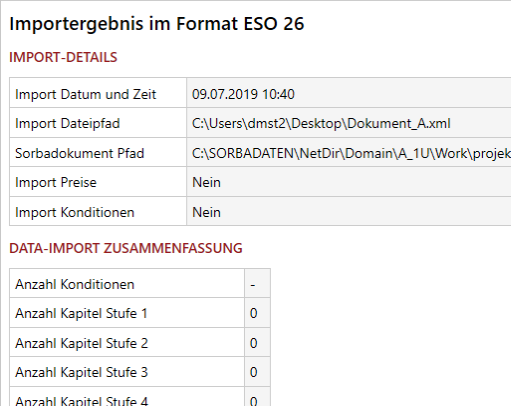Click the Anzahl Konditionen row label

(x=75, y=284)
